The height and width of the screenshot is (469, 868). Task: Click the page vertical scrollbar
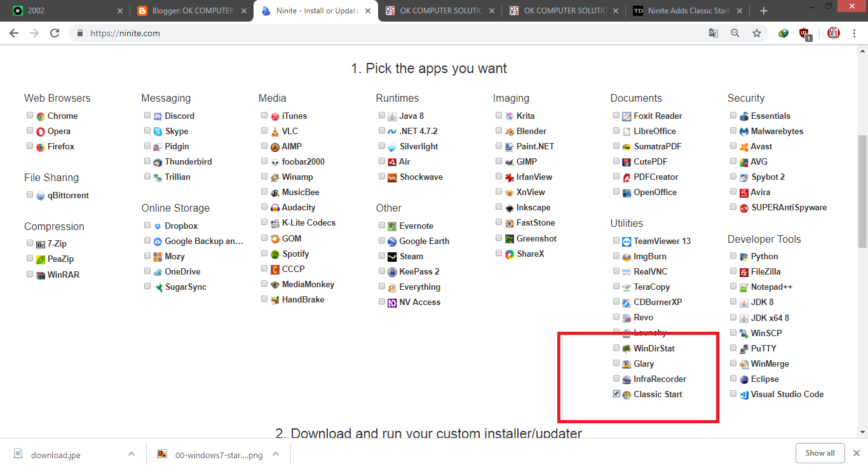(x=862, y=191)
